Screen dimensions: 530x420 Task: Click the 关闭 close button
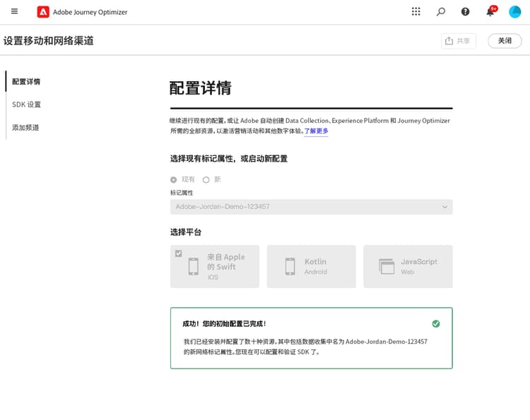click(505, 41)
